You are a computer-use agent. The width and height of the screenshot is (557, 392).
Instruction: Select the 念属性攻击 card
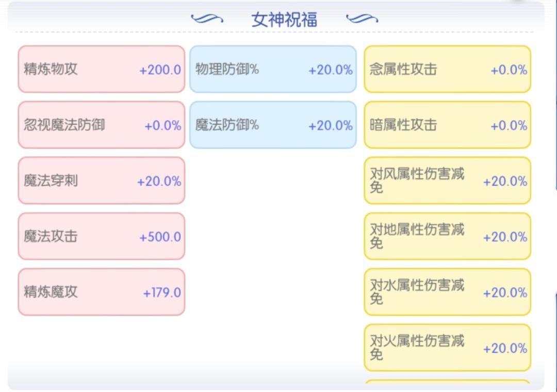pyautogui.click(x=447, y=69)
